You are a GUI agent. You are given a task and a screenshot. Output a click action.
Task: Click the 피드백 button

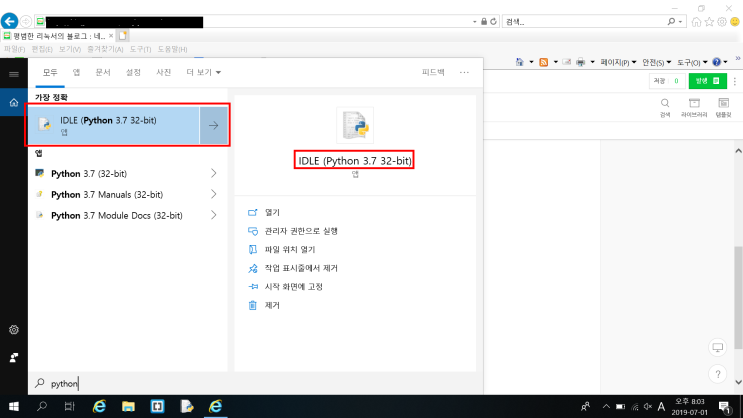pyautogui.click(x=433, y=73)
